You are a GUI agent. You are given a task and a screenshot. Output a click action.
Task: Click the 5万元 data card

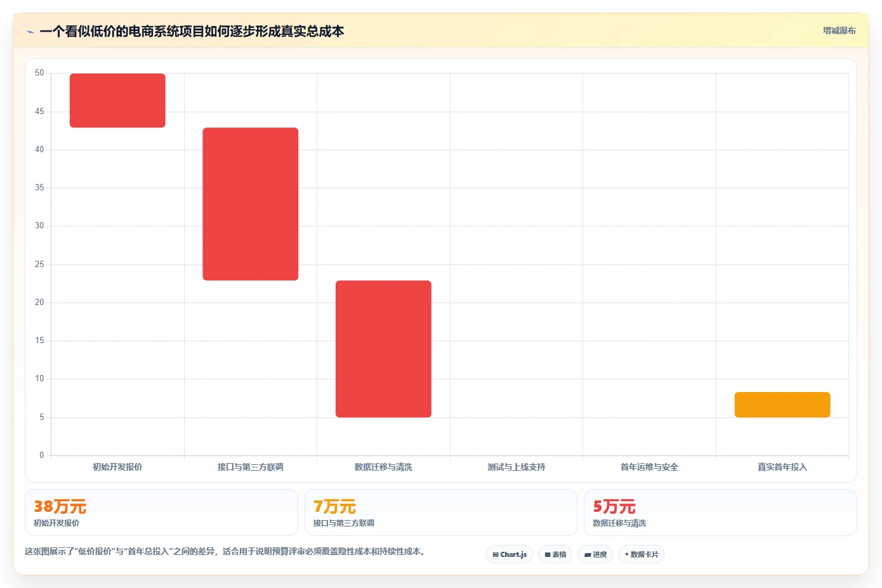(720, 513)
